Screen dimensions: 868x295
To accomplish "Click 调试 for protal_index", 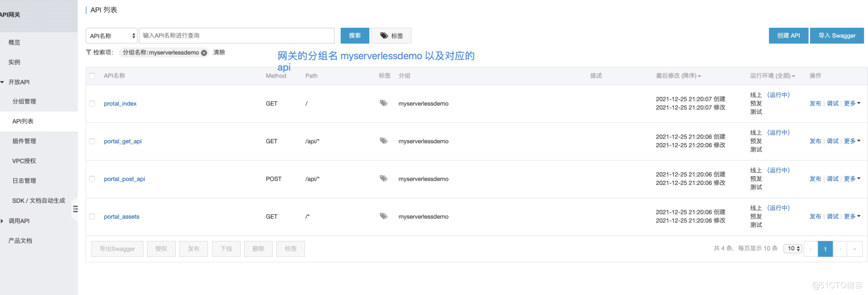I will click(x=833, y=103).
